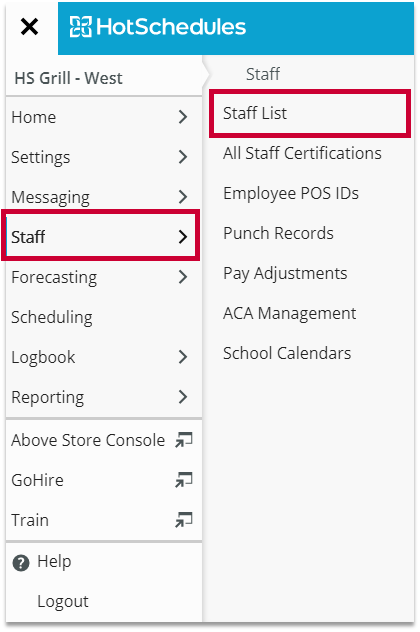Expand the Logbook submenu chevron
420x632 pixels.
point(183,357)
